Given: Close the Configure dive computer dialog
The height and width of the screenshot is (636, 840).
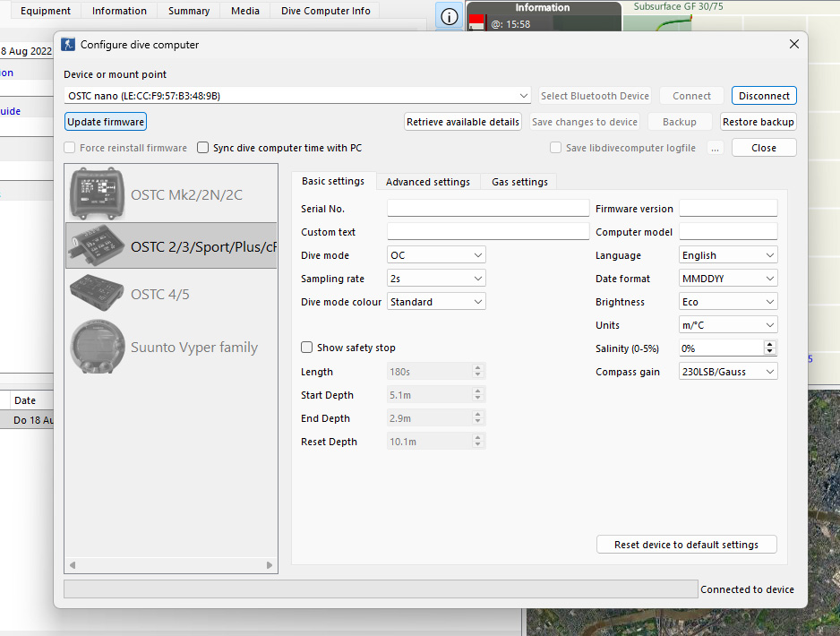Looking at the screenshot, I should tap(794, 44).
